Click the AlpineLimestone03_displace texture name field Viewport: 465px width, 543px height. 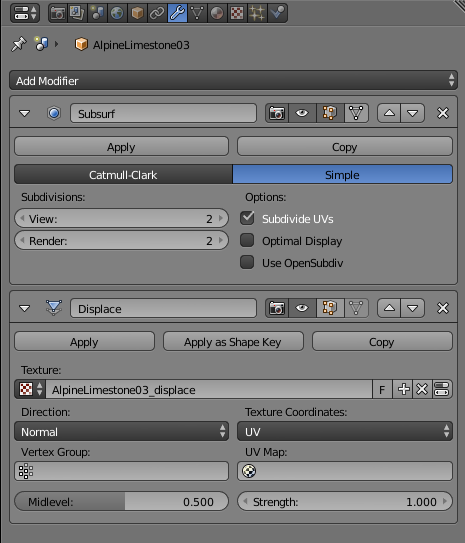pyautogui.click(x=209, y=389)
